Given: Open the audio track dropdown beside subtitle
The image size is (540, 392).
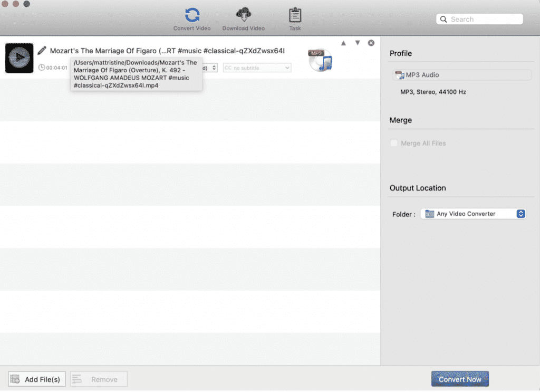Looking at the screenshot, I should click(x=212, y=68).
